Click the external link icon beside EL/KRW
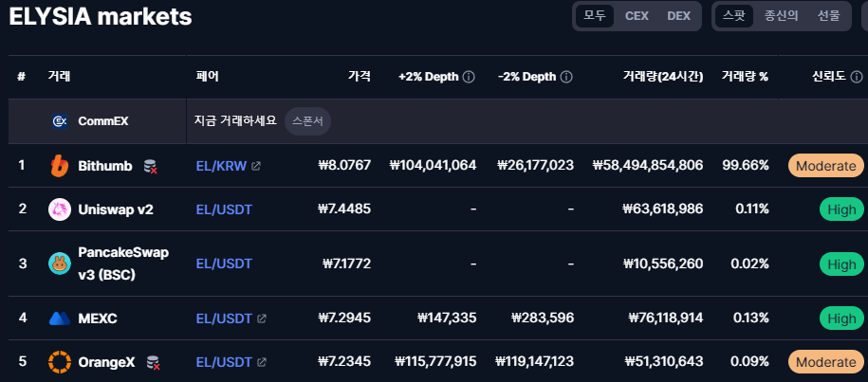 click(256, 166)
